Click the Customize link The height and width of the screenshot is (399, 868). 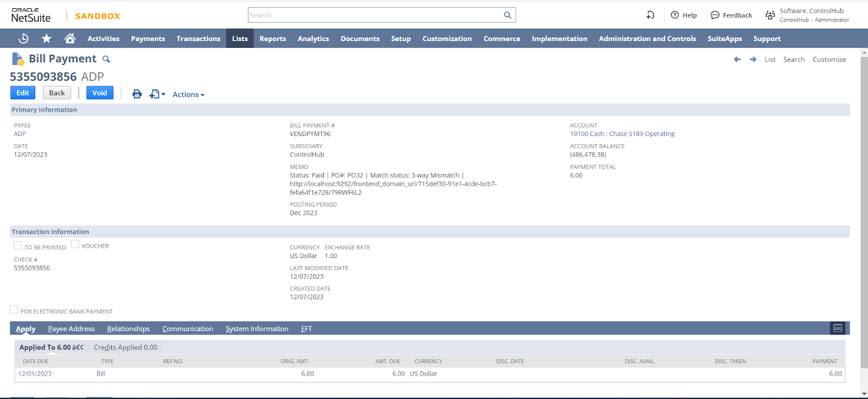click(829, 60)
